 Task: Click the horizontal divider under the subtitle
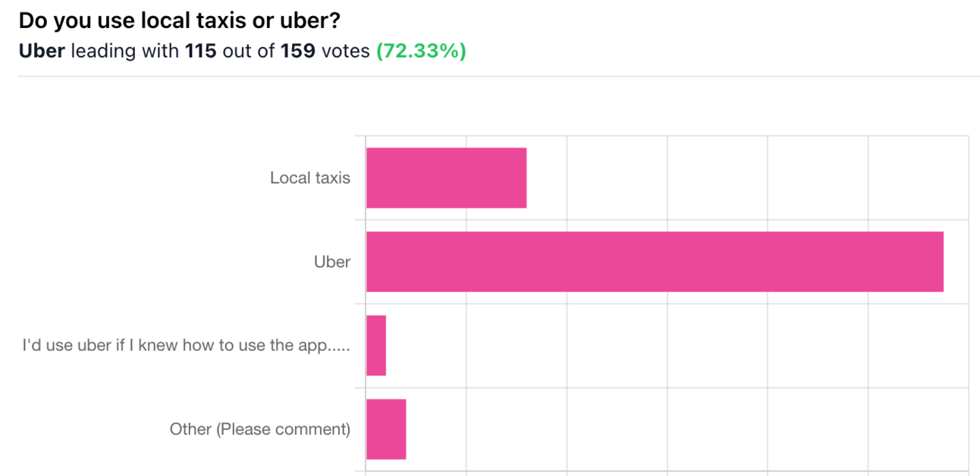[499, 76]
